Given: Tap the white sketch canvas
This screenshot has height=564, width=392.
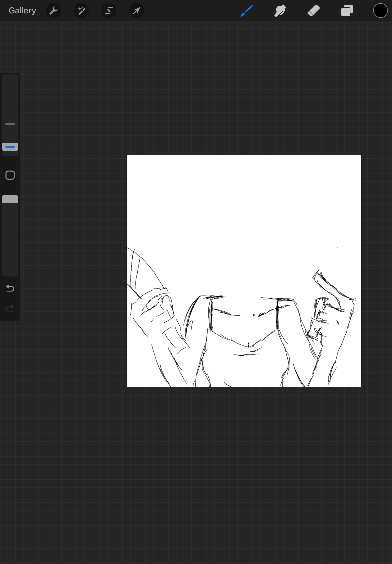Looking at the screenshot, I should (244, 271).
